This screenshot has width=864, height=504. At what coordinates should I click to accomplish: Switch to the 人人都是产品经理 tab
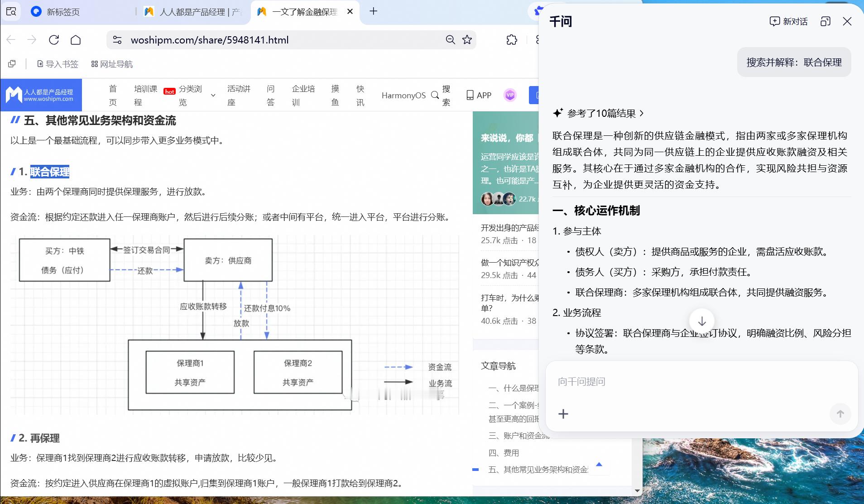click(193, 12)
